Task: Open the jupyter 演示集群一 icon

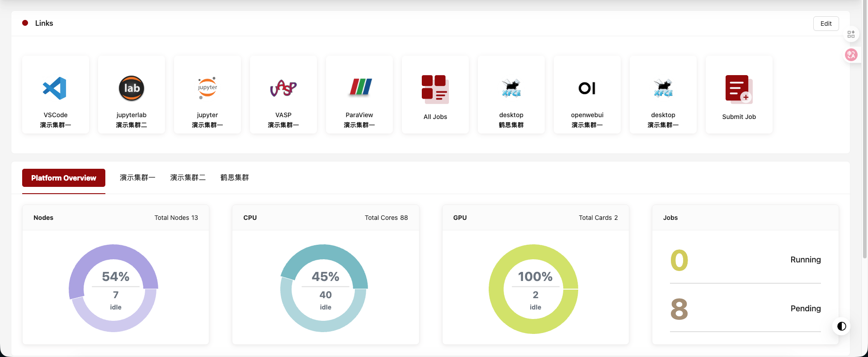Action: click(x=208, y=88)
